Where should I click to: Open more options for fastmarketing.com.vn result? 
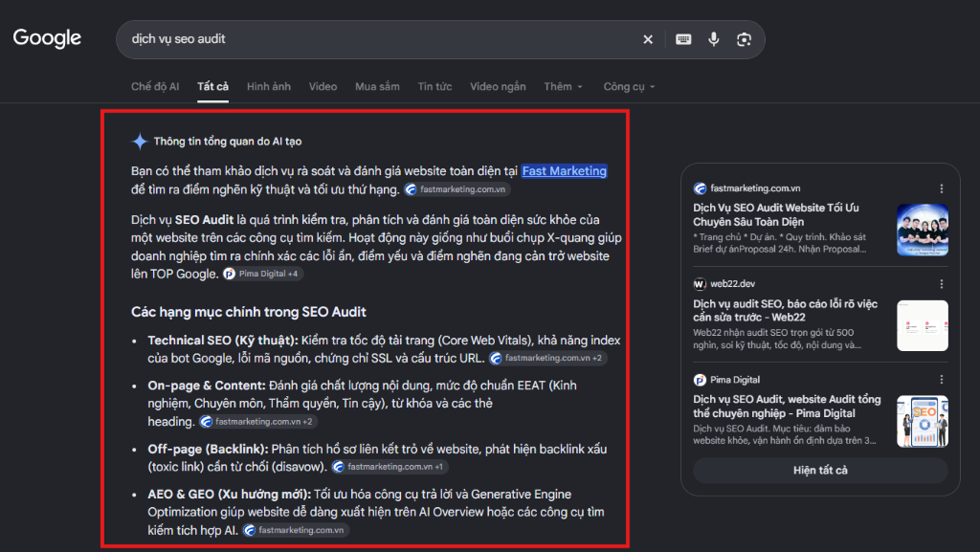[942, 188]
